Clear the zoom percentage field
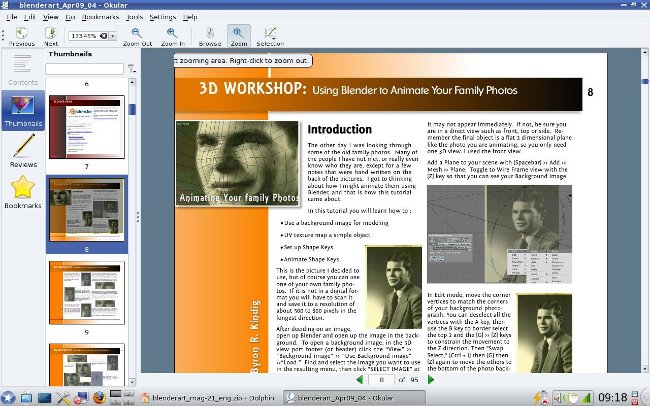This screenshot has height=406, width=650. coord(103,36)
